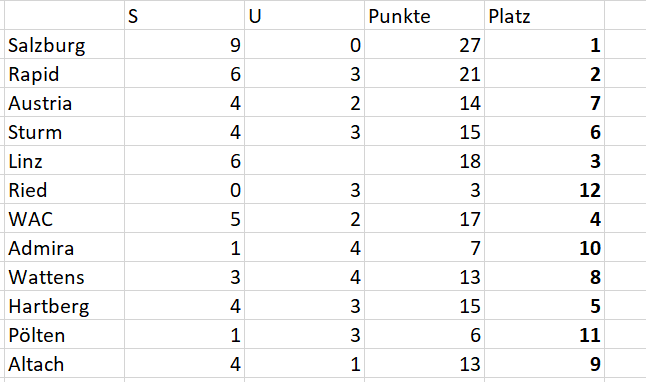Image resolution: width=646 pixels, height=382 pixels.
Task: Click the empty U cell for Linz
Action: [x=304, y=160]
